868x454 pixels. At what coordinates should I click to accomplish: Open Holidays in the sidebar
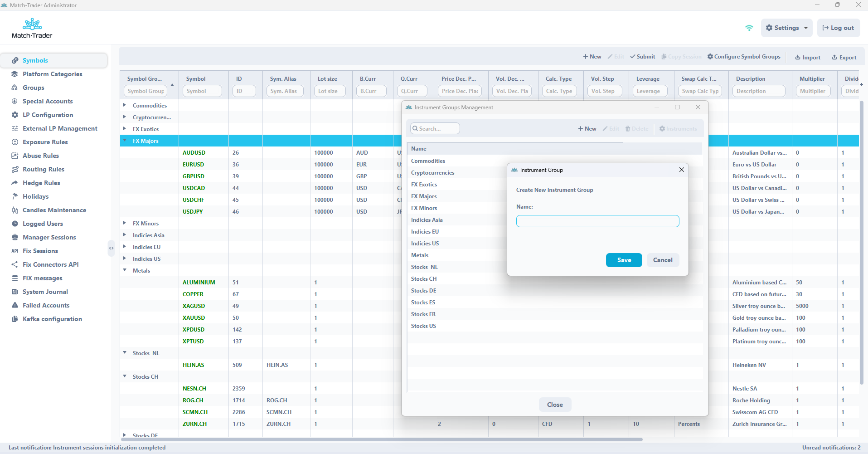click(35, 196)
